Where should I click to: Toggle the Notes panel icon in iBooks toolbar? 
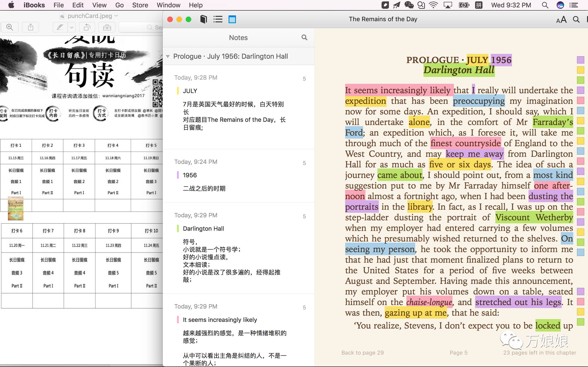coord(232,19)
